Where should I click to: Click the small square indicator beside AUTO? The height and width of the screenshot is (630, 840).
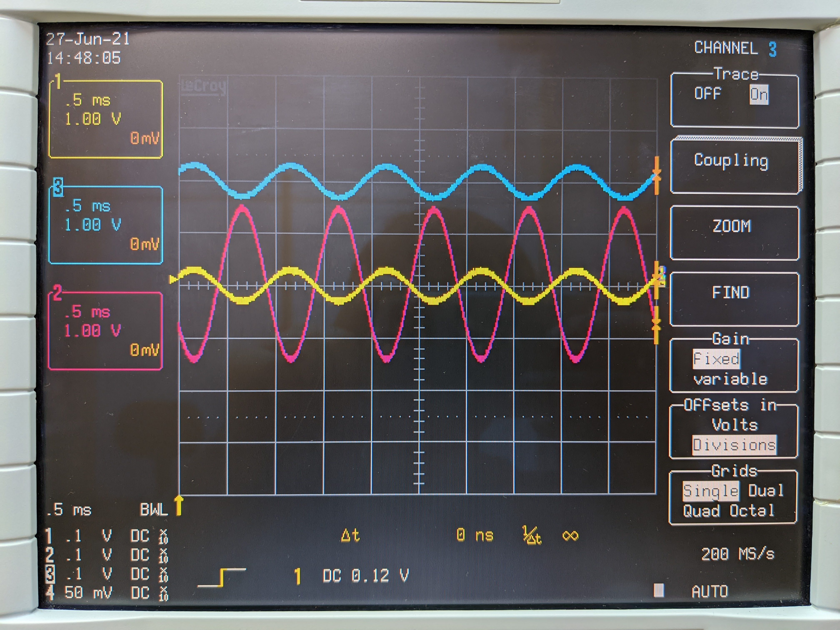click(x=659, y=590)
